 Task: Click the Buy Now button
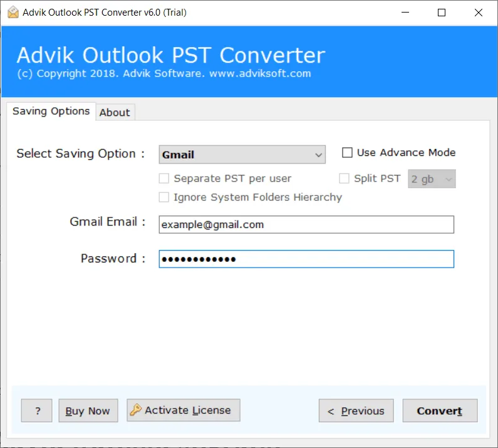coord(88,410)
